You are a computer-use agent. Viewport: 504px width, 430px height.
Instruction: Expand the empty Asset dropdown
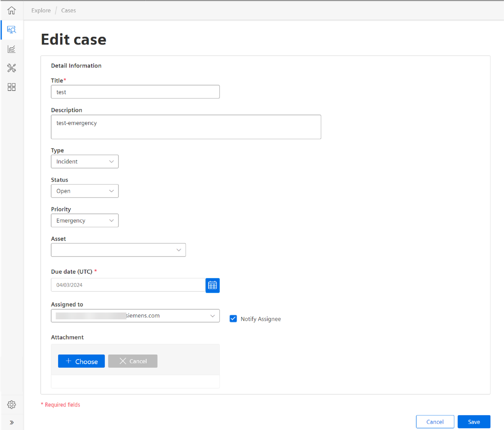point(118,250)
